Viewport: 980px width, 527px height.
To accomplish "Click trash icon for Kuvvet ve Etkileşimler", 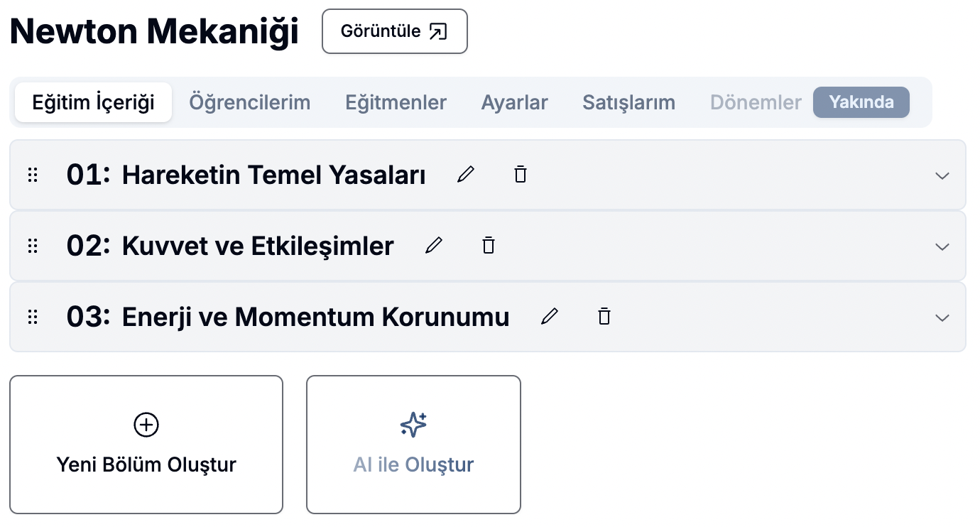I will (489, 246).
